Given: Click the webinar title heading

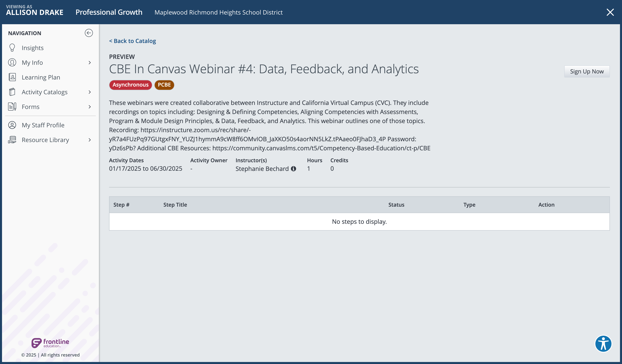Looking at the screenshot, I should [x=264, y=69].
